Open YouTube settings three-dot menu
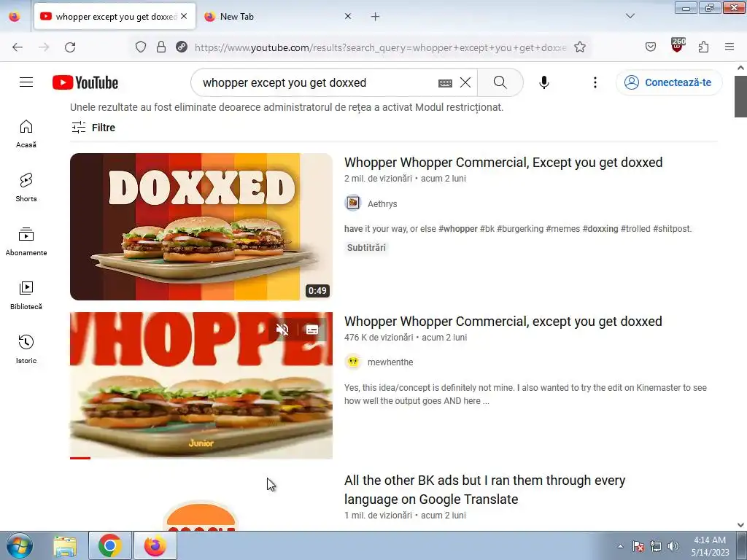This screenshot has width=747, height=560. point(595,82)
